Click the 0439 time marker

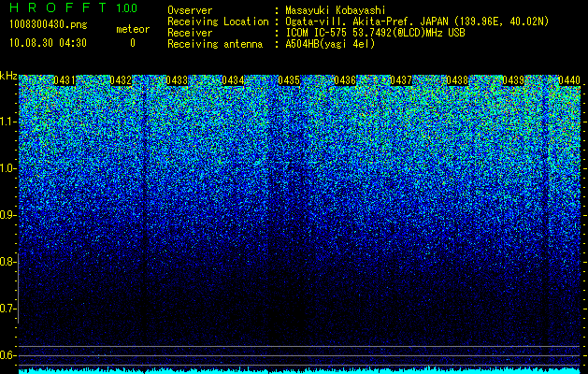513,80
